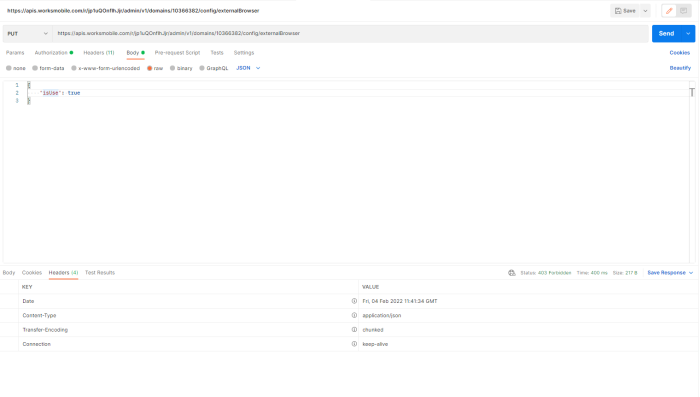This screenshot has width=700, height=397.
Task: Click the network globe icon near Status
Action: 512,273
